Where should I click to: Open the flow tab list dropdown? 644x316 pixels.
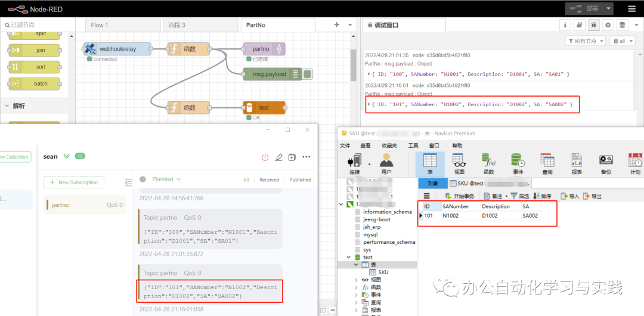pyautogui.click(x=350, y=24)
